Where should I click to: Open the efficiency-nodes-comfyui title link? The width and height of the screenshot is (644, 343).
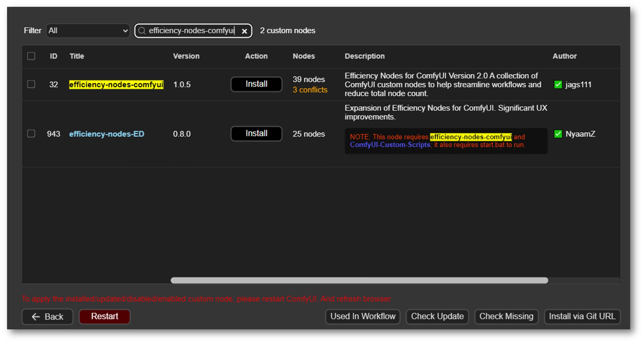(x=116, y=84)
